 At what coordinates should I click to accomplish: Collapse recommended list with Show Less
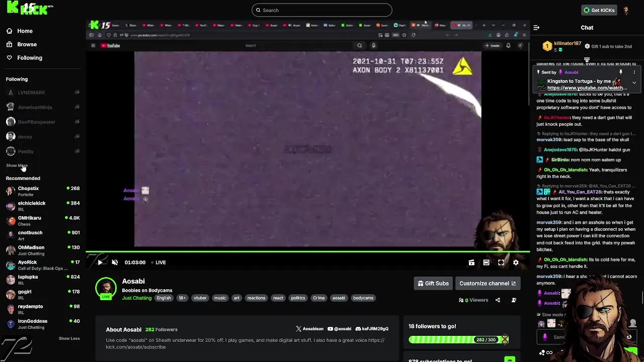click(x=69, y=338)
